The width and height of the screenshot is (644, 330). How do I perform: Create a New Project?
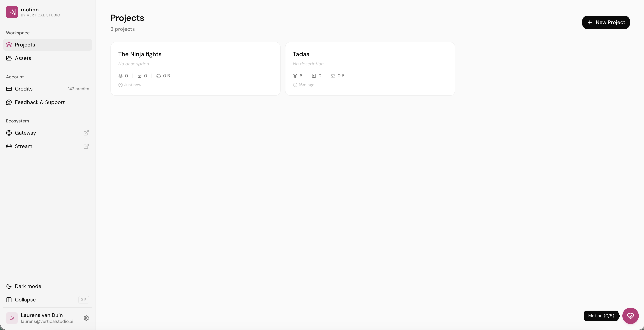coord(606,23)
